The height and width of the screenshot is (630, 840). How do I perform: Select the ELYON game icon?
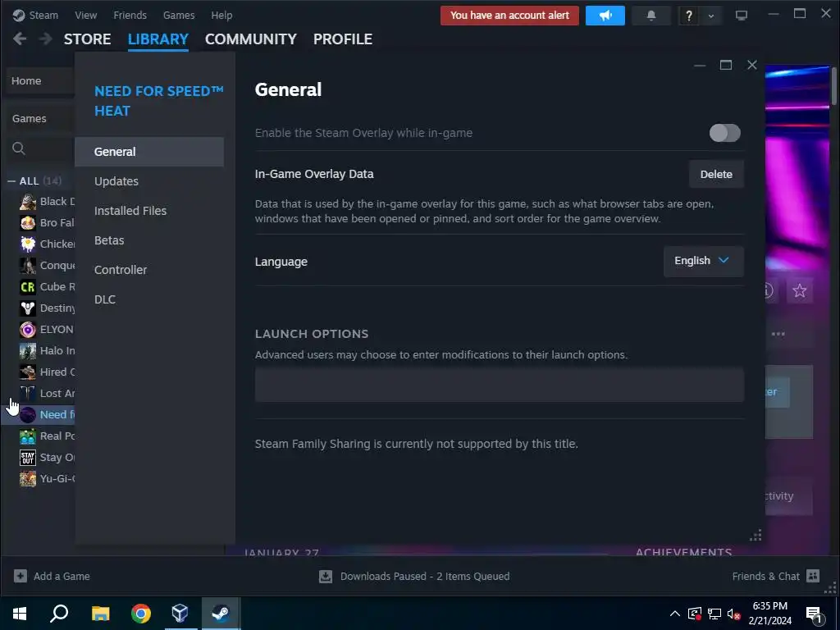(28, 330)
